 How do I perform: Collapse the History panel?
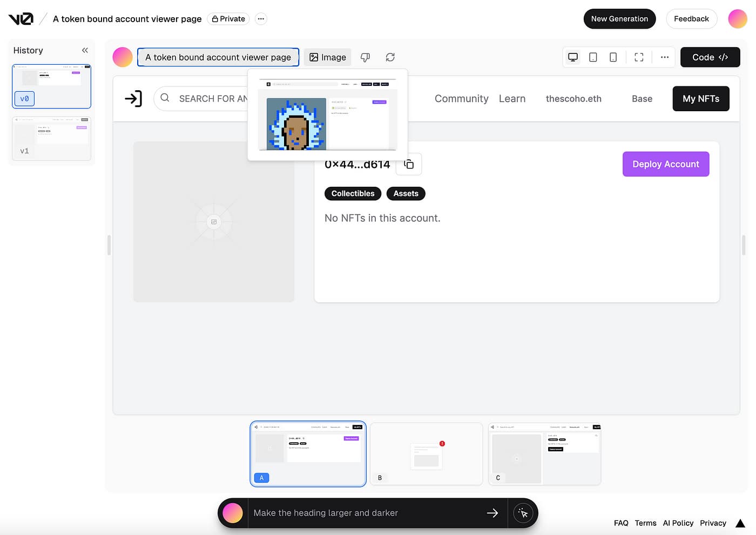click(85, 50)
